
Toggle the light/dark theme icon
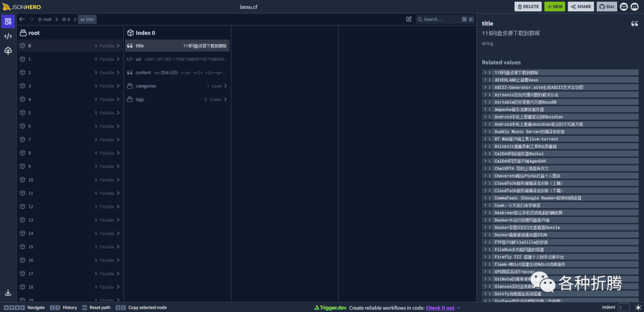638,307
